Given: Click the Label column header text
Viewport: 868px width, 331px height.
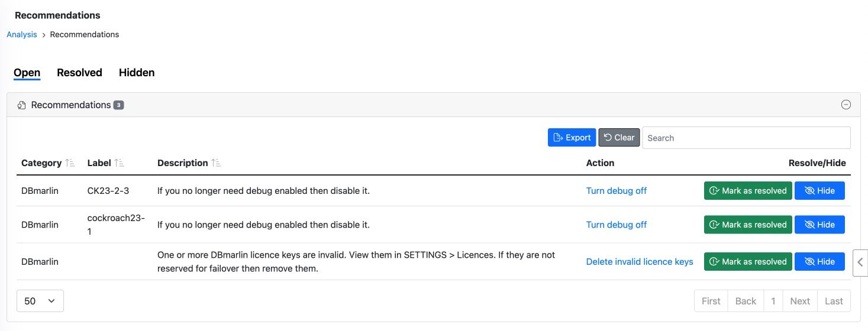Looking at the screenshot, I should coord(99,163).
